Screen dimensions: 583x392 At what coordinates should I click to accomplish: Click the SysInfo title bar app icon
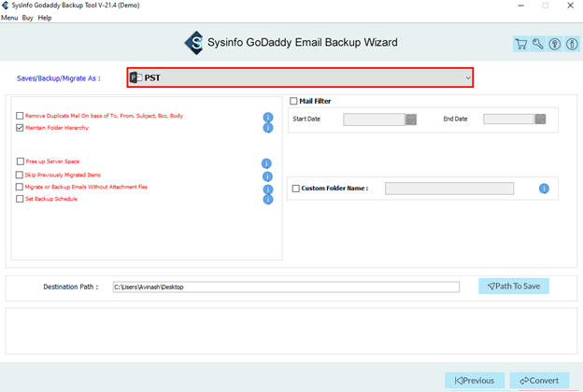click(6, 6)
